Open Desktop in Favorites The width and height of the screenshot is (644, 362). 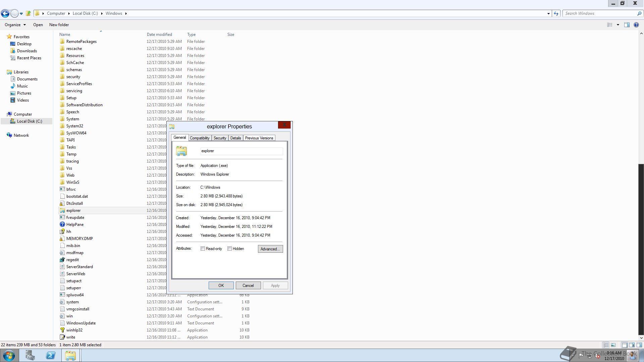[x=24, y=44]
